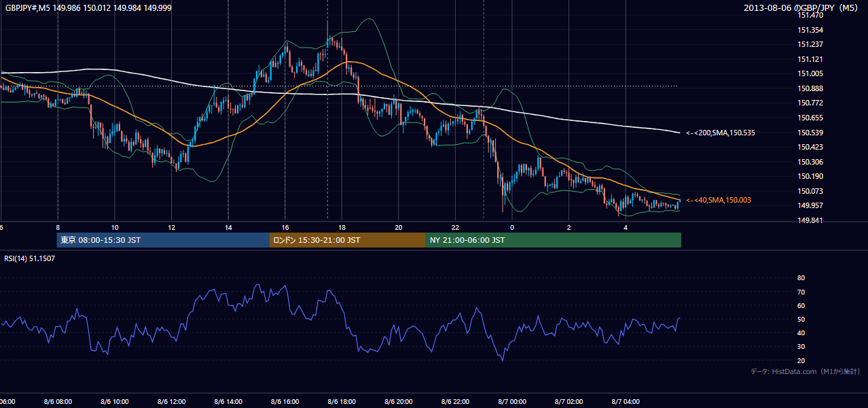868x408 pixels.
Task: Click price axis value 149.957
Action: click(811, 205)
